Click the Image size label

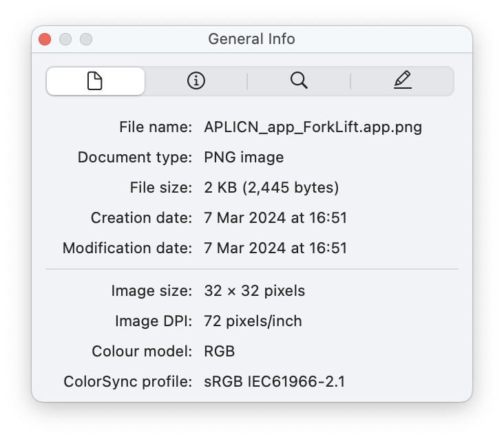(x=151, y=291)
